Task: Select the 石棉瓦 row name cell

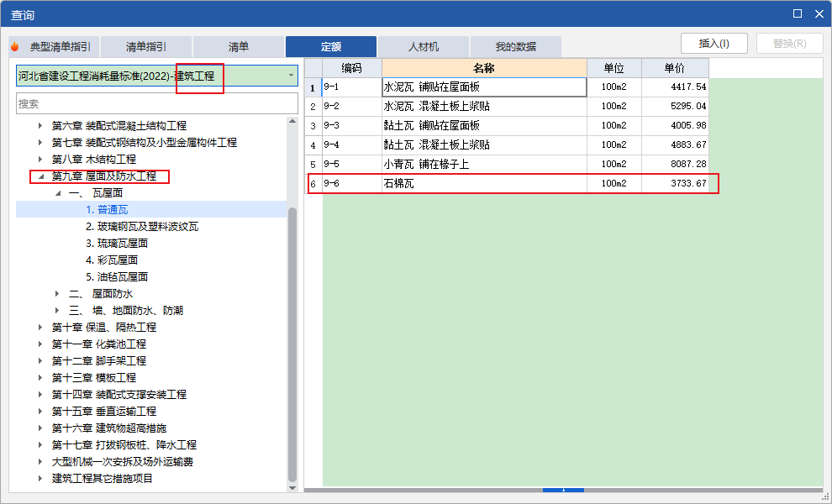Action: click(484, 184)
